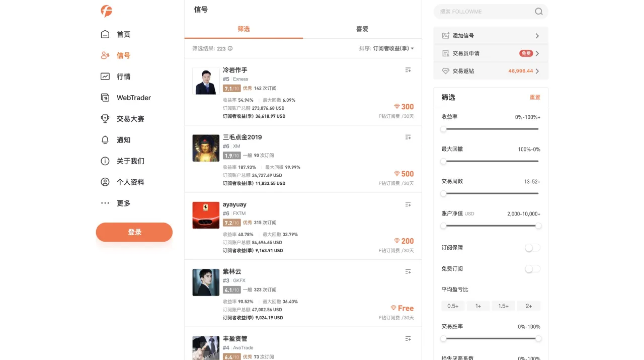This screenshot has height=360, width=644.
Task: Select 0.5+ profit-loss ratio option
Action: (x=453, y=306)
